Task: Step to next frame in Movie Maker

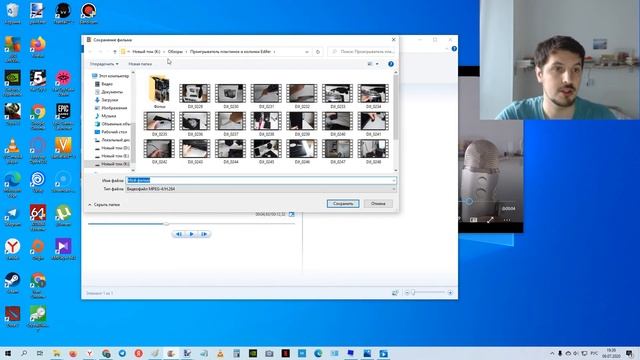Action: (x=204, y=234)
